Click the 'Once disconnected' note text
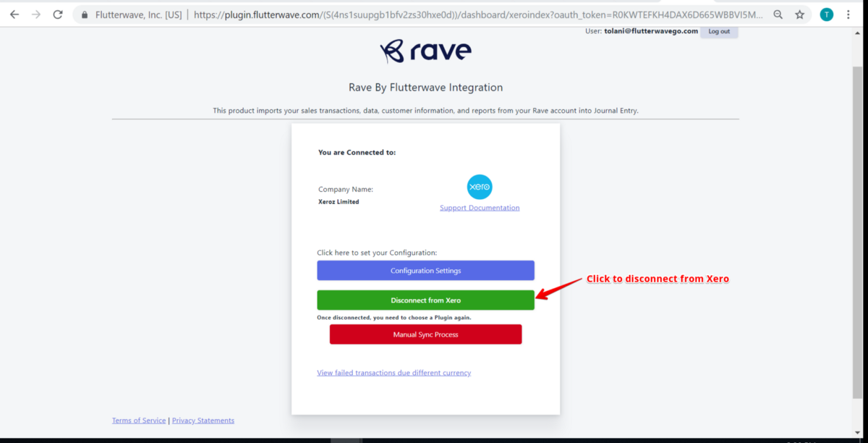Viewport: 868px width, 443px height. (394, 318)
